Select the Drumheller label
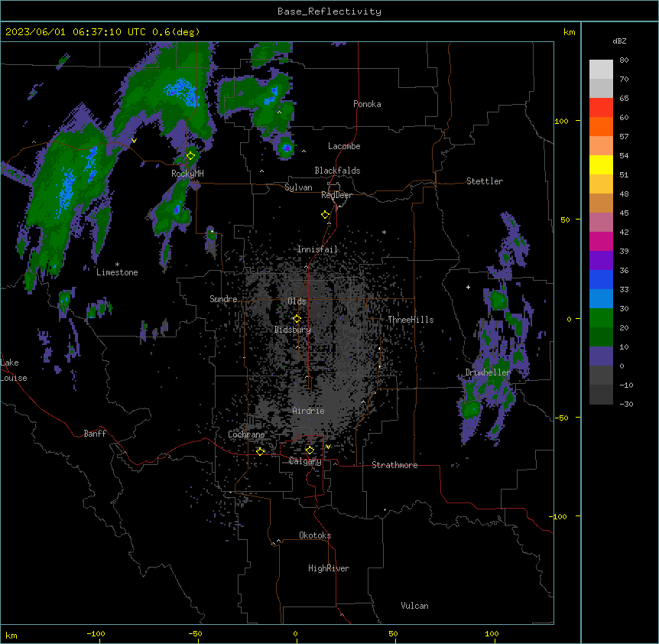Image resolution: width=659 pixels, height=644 pixels. [x=488, y=372]
